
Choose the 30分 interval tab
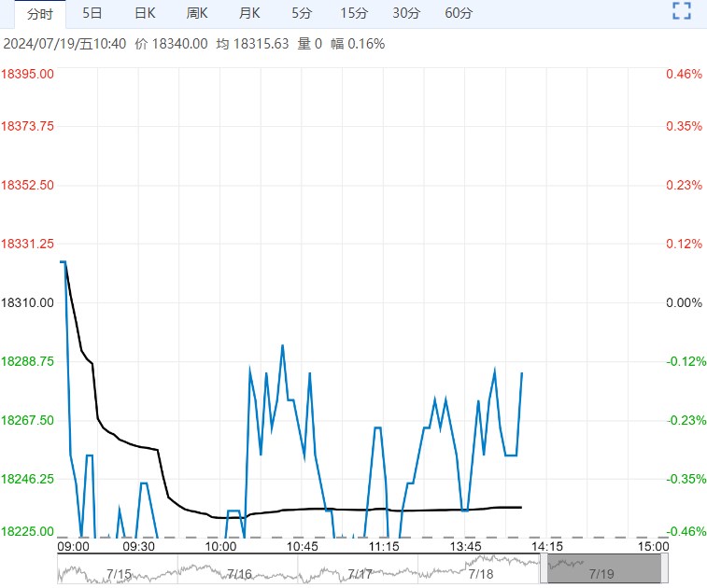click(x=406, y=13)
